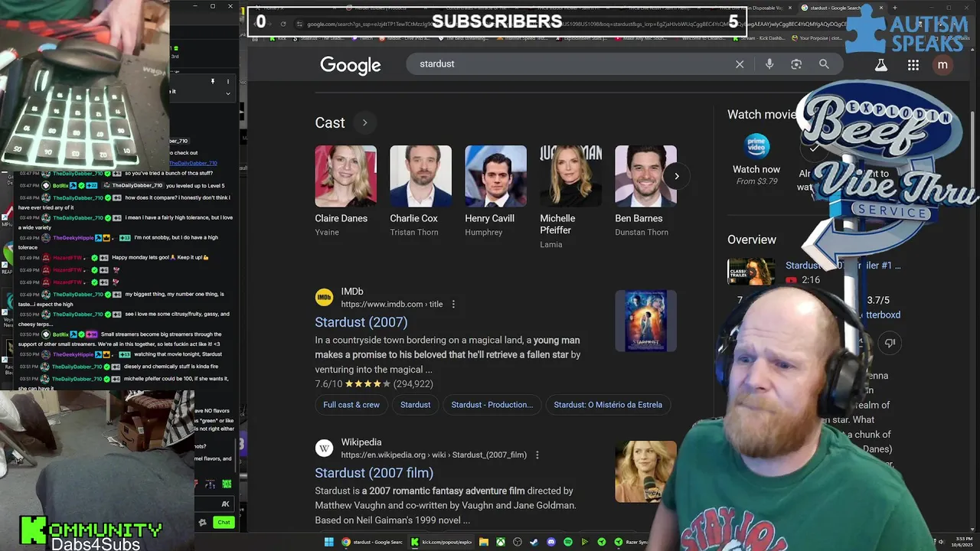
Task: Collapse the pinned message chevron in Kick chat
Action: [x=227, y=93]
